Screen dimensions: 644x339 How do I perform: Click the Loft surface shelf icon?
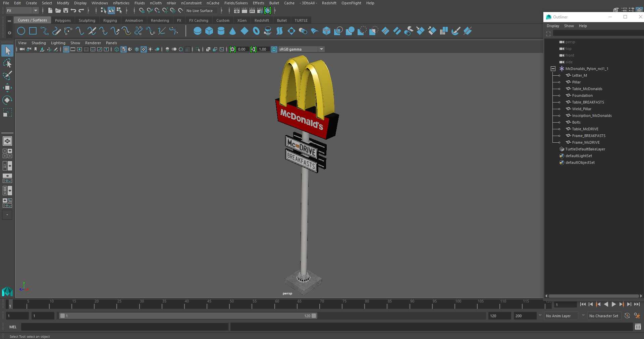[x=279, y=31]
